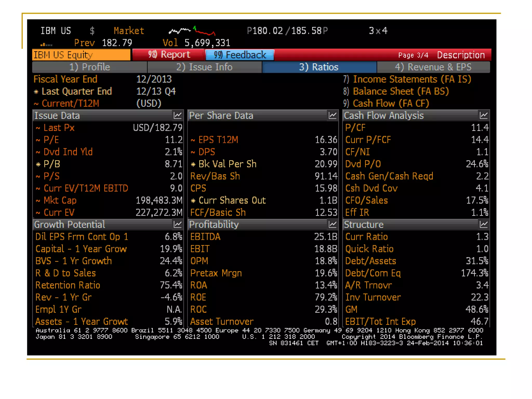
Task: Select the Ratios tab
Action: tap(319, 67)
